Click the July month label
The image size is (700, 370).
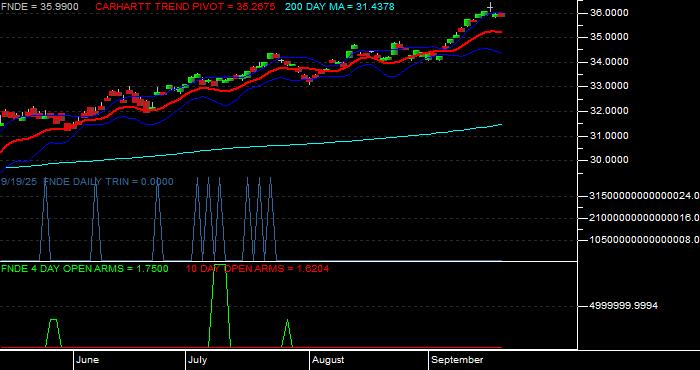pyautogui.click(x=197, y=360)
